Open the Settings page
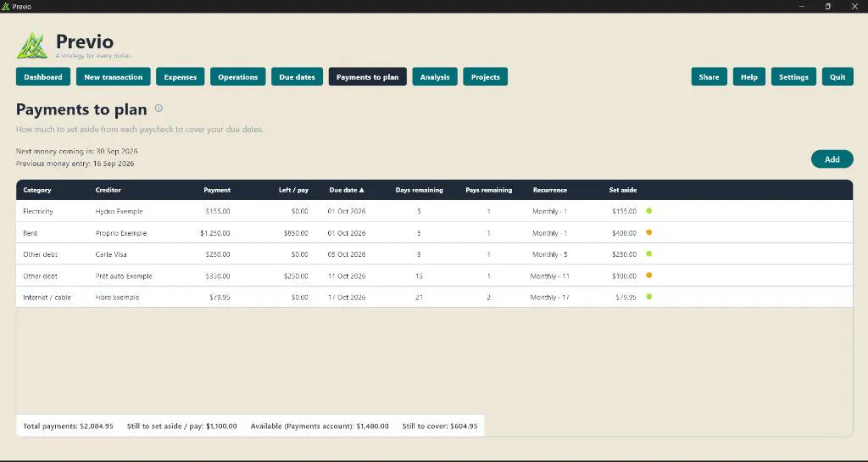The height and width of the screenshot is (462, 868). tap(793, 77)
